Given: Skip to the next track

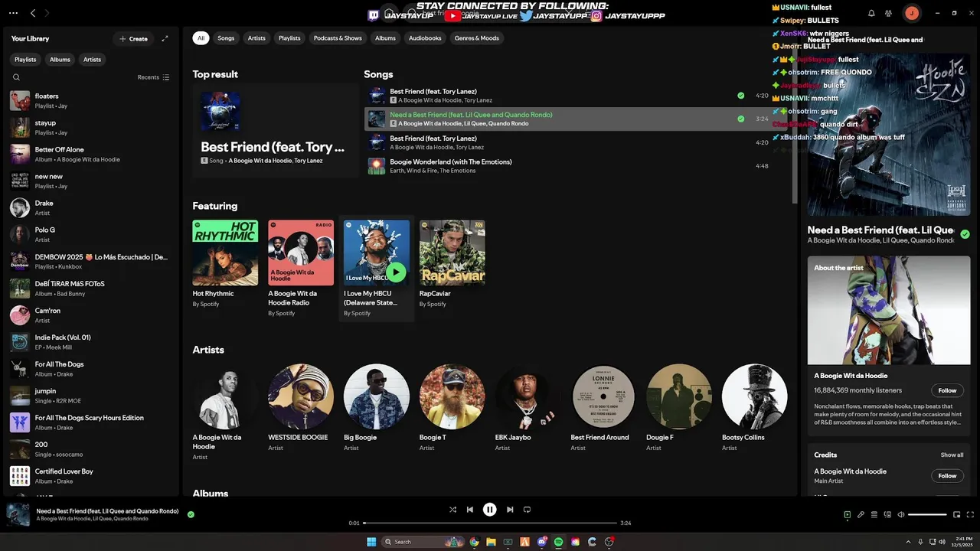Looking at the screenshot, I should (x=510, y=510).
